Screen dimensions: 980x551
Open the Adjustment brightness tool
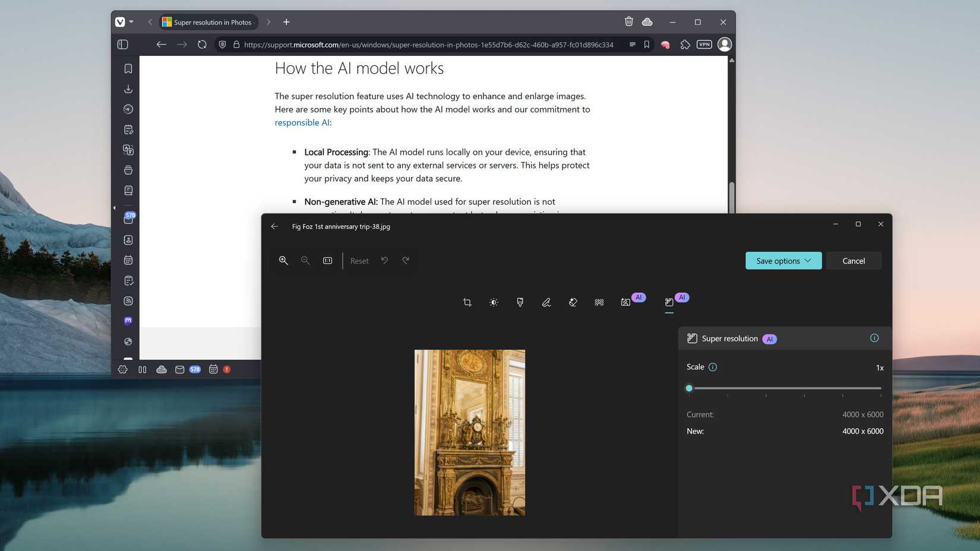coord(494,302)
